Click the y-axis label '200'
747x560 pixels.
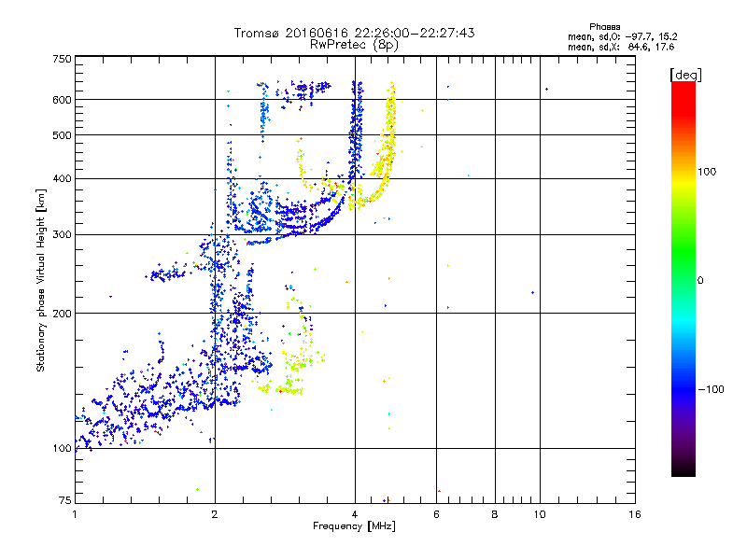pos(62,314)
